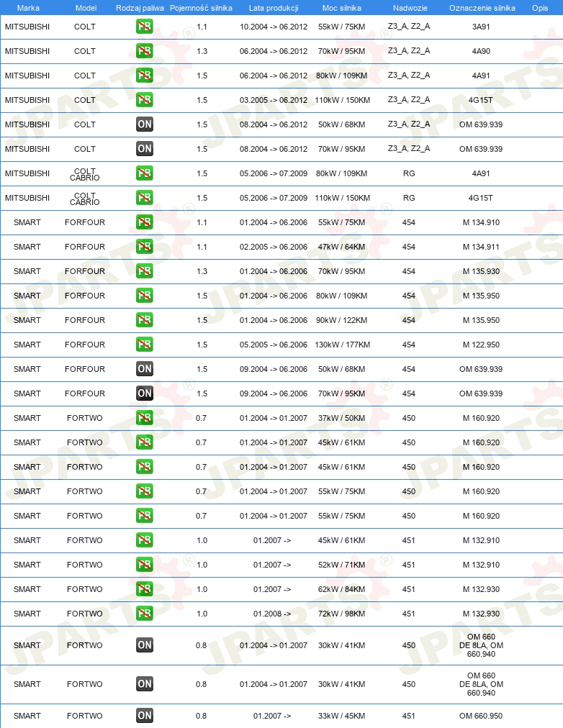Click diesel ON icon for Colt 70kW OM 639.939

coord(145,149)
